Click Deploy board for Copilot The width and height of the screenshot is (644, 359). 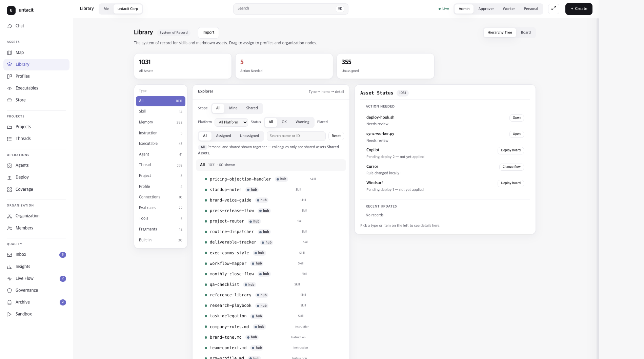[511, 150]
